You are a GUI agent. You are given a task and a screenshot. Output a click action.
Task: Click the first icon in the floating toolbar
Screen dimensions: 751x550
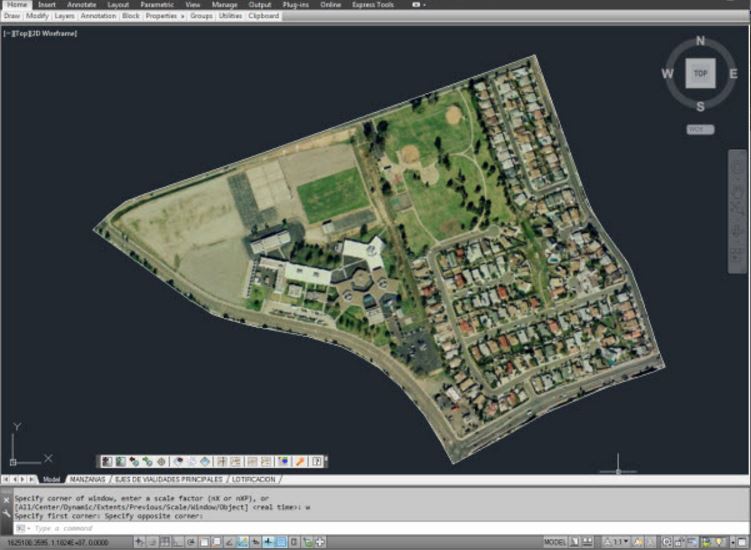(x=105, y=462)
